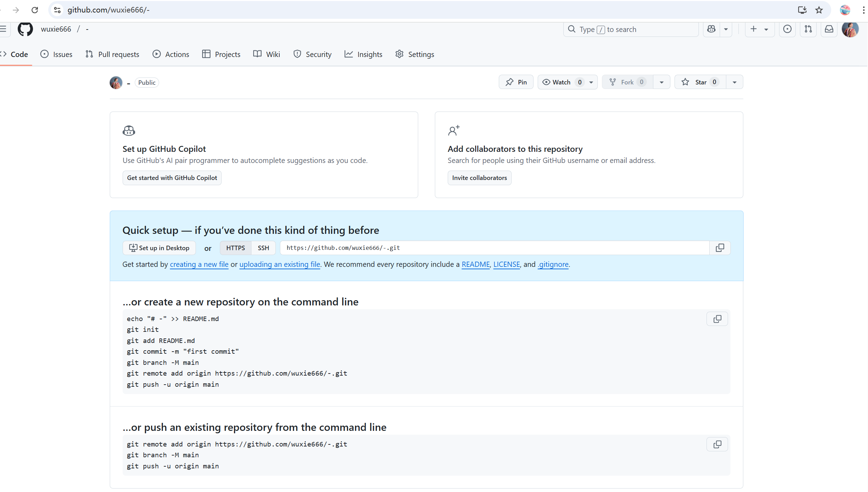The height and width of the screenshot is (492, 868).
Task: Open the Actions tab
Action: click(171, 54)
